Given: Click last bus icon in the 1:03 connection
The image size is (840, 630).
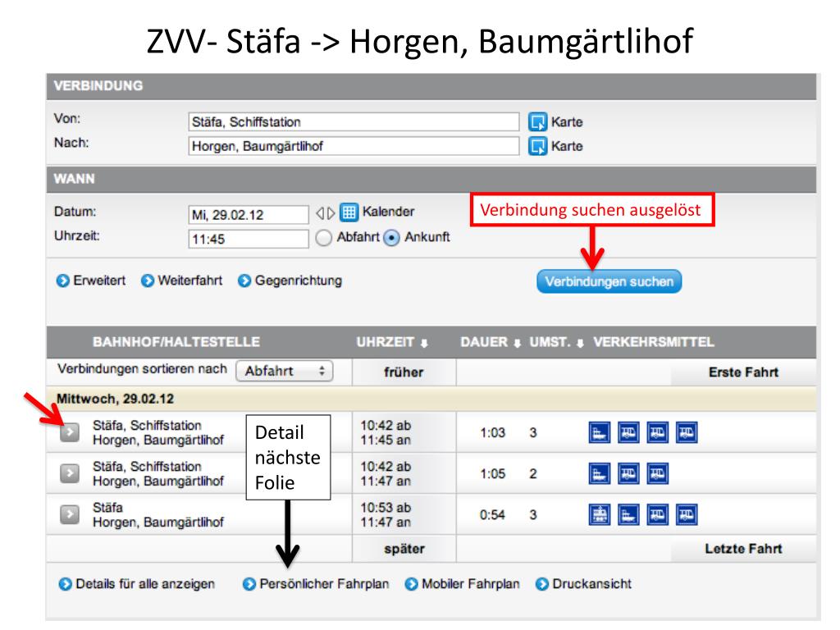Looking at the screenshot, I should (x=687, y=432).
